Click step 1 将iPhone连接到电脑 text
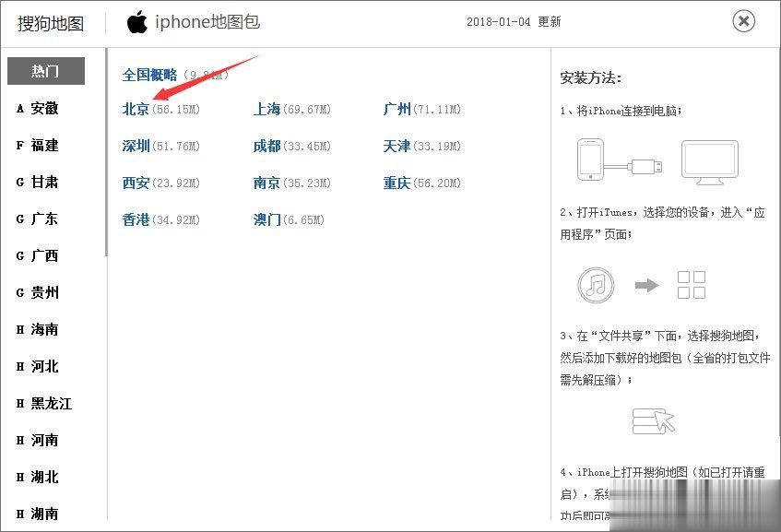The width and height of the screenshot is (781, 532). (x=621, y=111)
